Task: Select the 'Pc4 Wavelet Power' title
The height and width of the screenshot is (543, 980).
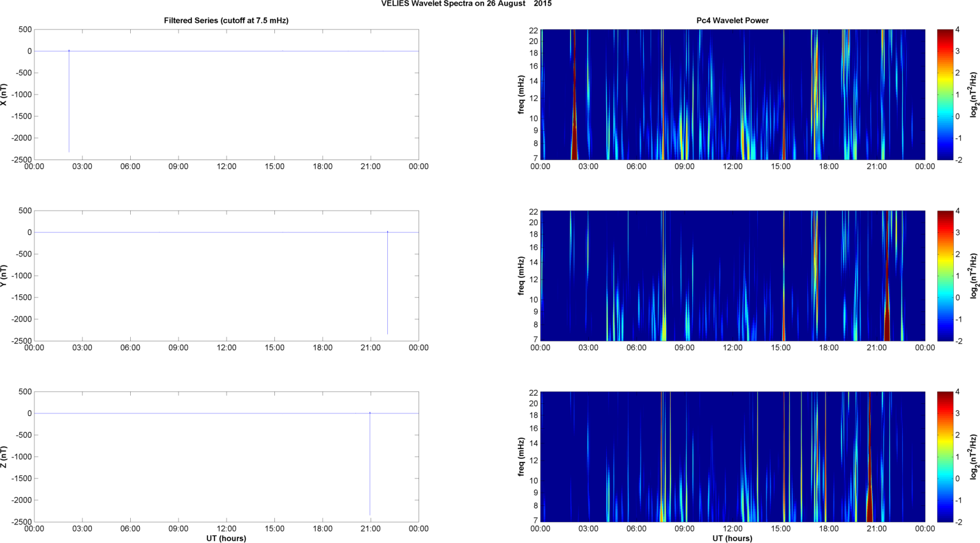Action: click(732, 20)
